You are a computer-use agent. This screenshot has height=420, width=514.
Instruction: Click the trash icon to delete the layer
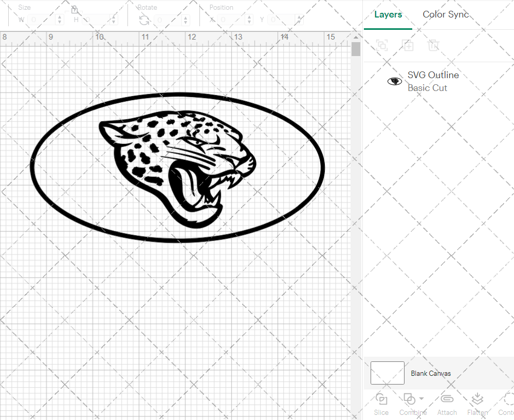[x=434, y=45]
